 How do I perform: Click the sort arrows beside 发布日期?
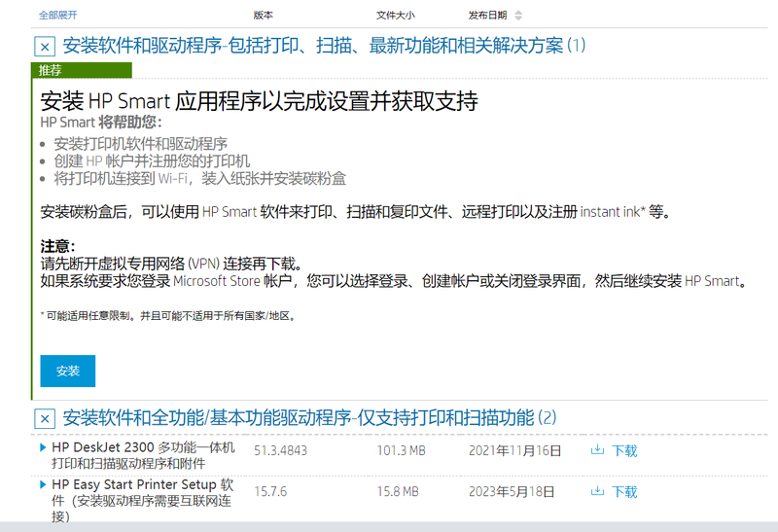click(517, 16)
